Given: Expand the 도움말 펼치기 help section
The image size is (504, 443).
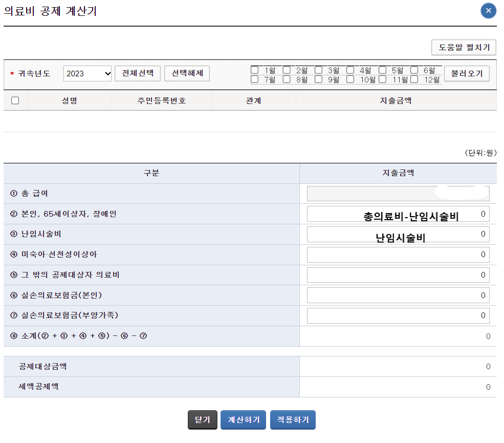Looking at the screenshot, I should point(464,47).
